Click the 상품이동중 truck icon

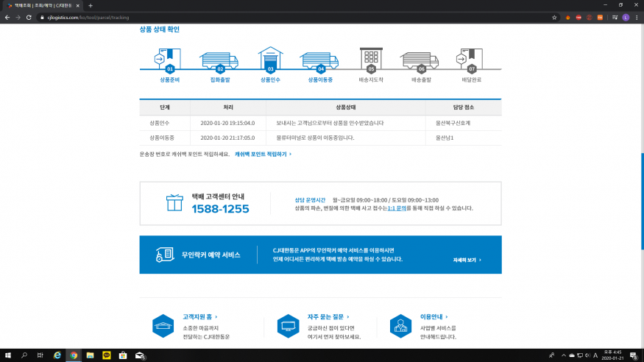point(319,59)
